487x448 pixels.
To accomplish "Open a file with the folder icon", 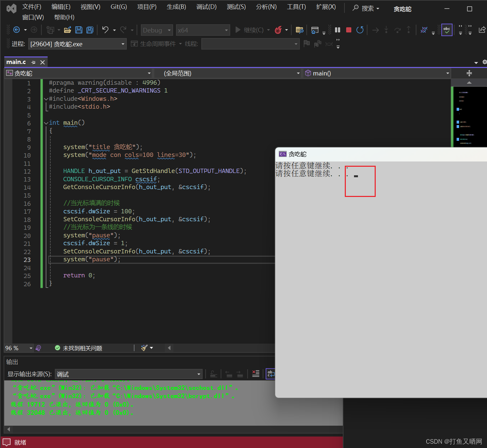I will click(x=68, y=30).
